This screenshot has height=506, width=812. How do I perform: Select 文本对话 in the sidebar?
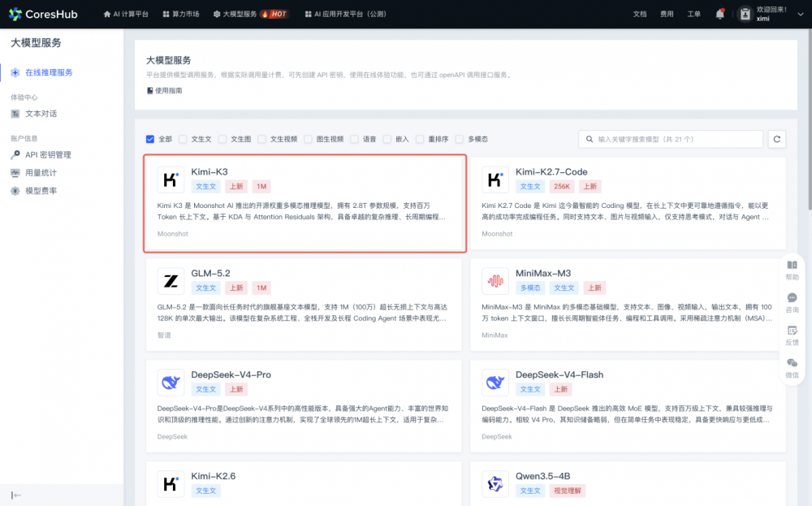(x=41, y=114)
